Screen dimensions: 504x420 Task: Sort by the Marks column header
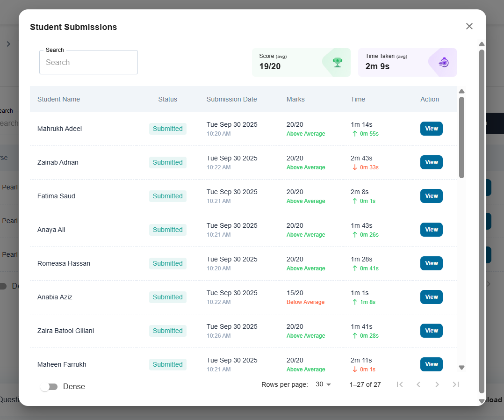(295, 99)
